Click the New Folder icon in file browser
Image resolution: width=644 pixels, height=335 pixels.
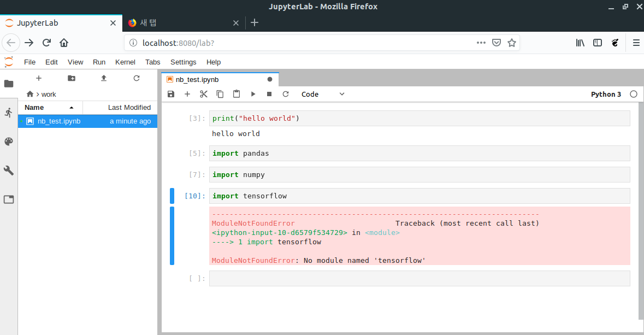72,78
